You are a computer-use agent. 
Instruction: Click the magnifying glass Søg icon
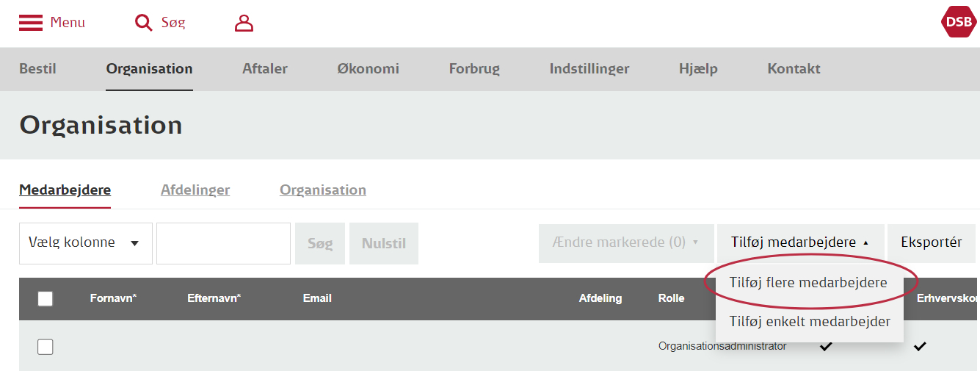pos(144,23)
